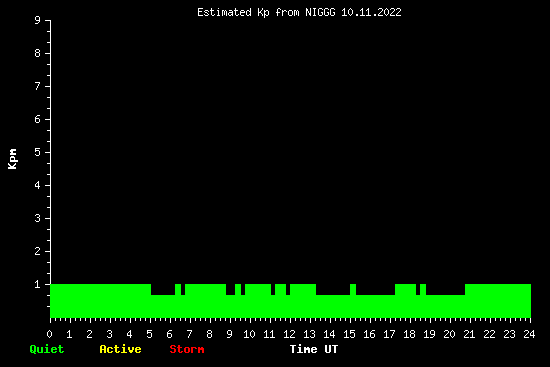
Task: Click the chart title Estimated Kp from NIGGG
Action: 266,13
